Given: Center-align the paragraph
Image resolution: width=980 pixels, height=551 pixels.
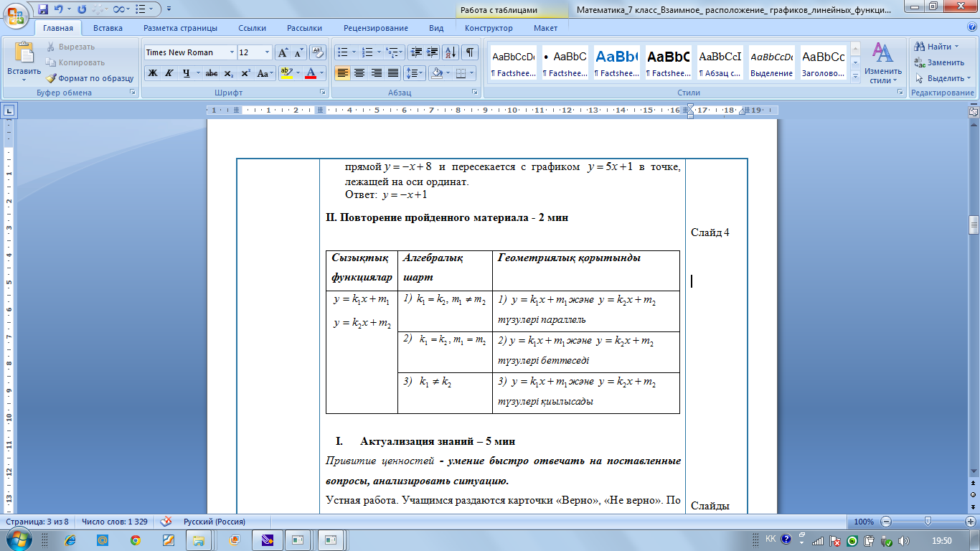Looking at the screenshot, I should coord(359,73).
